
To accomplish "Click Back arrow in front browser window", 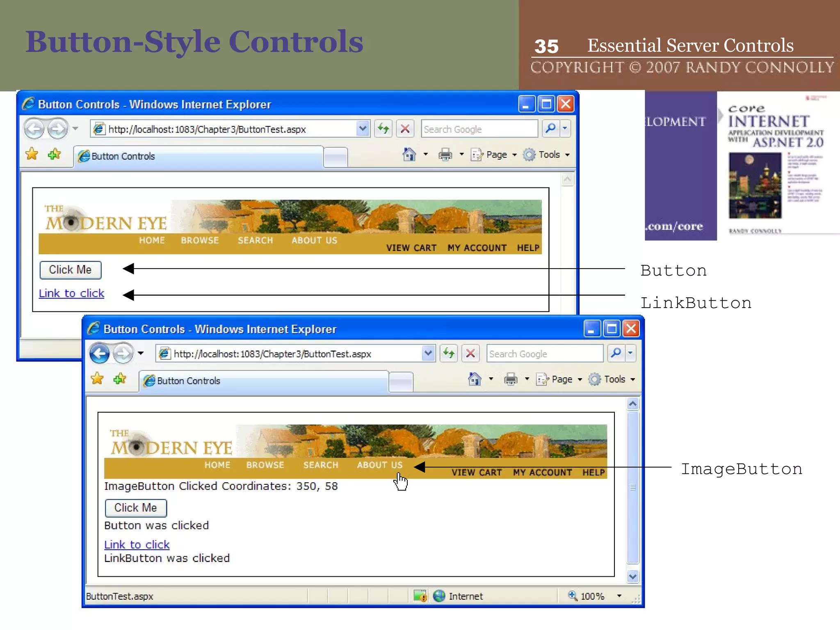I will (x=99, y=353).
